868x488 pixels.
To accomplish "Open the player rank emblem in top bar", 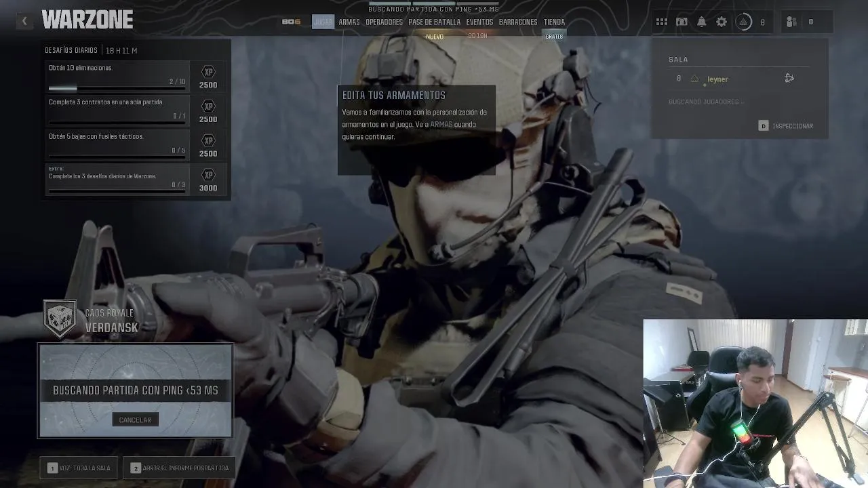I will pyautogui.click(x=743, y=22).
